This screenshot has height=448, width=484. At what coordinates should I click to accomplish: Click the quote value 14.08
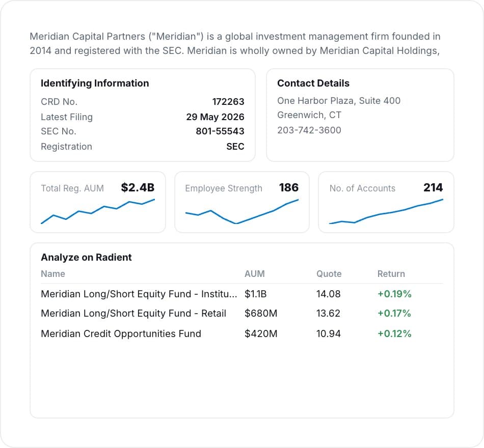coord(329,294)
